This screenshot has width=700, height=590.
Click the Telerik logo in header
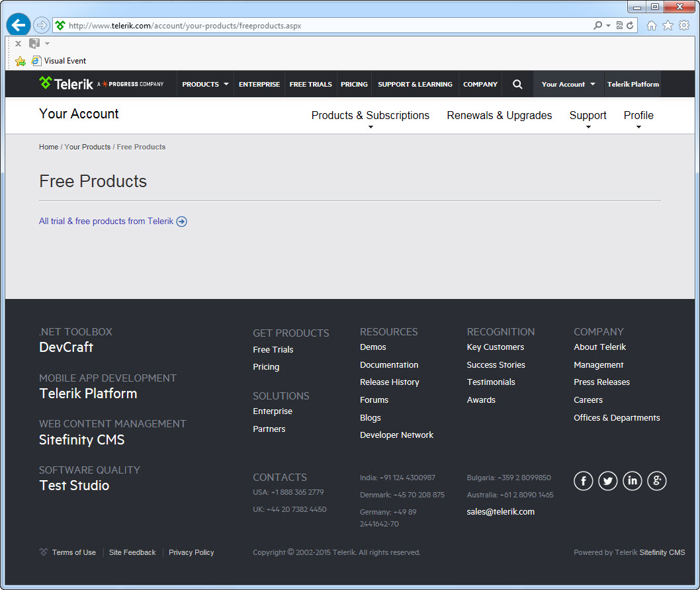tap(63, 84)
